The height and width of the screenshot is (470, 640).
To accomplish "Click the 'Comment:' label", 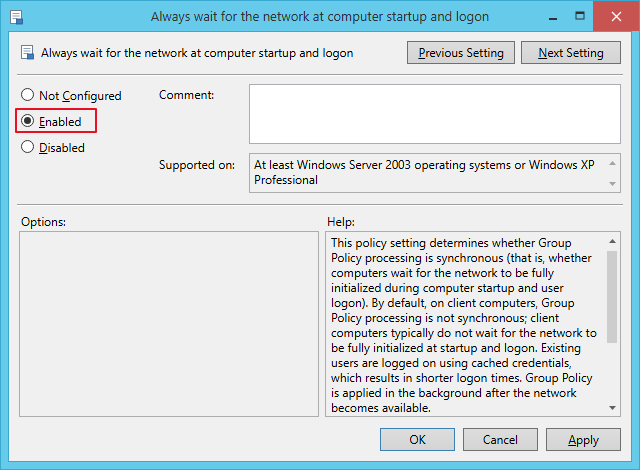I will 186,95.
